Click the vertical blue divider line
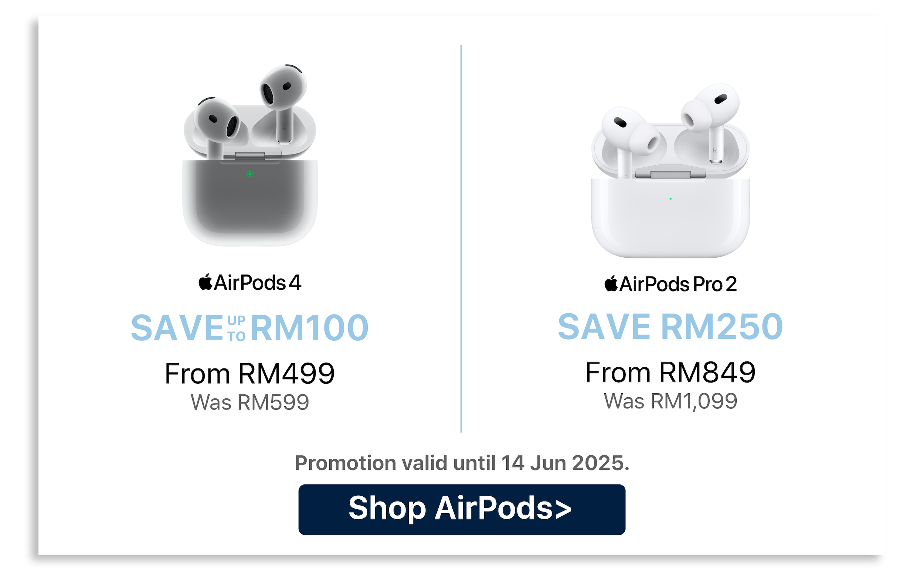 point(461,239)
